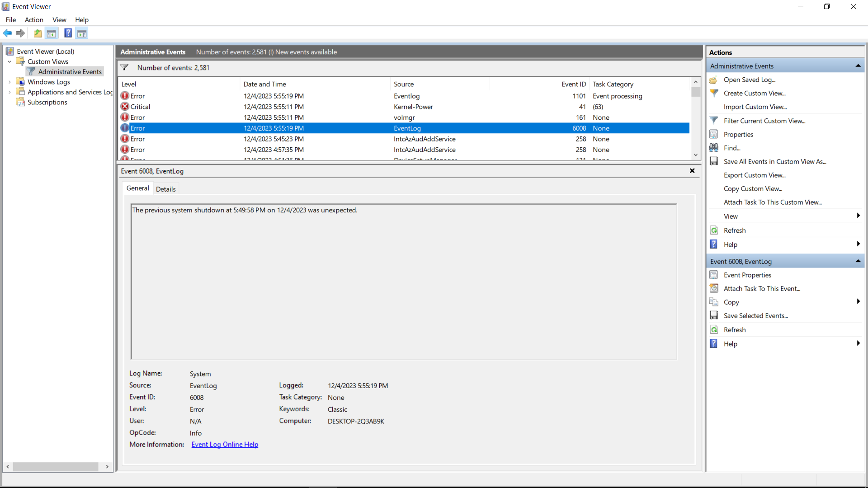868x488 pixels.
Task: Open the Action menu
Action: (34, 20)
